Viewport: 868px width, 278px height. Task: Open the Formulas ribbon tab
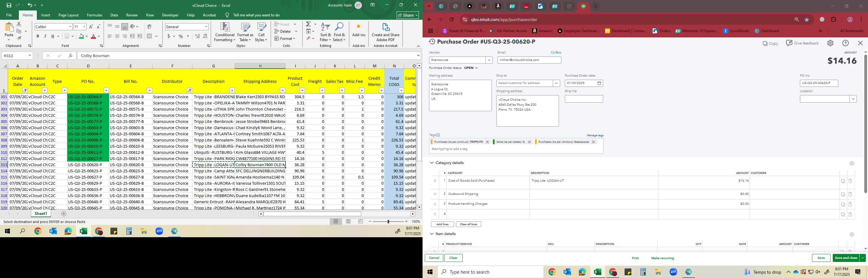(x=94, y=15)
